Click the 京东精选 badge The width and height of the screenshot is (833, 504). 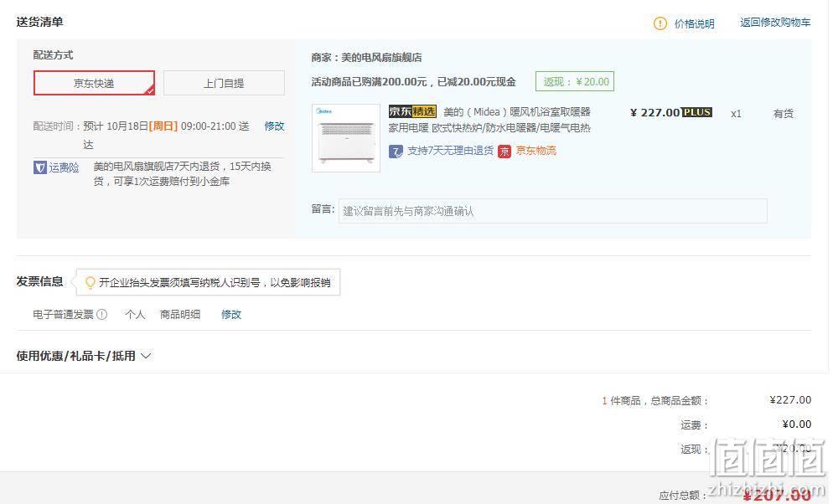[x=412, y=111]
